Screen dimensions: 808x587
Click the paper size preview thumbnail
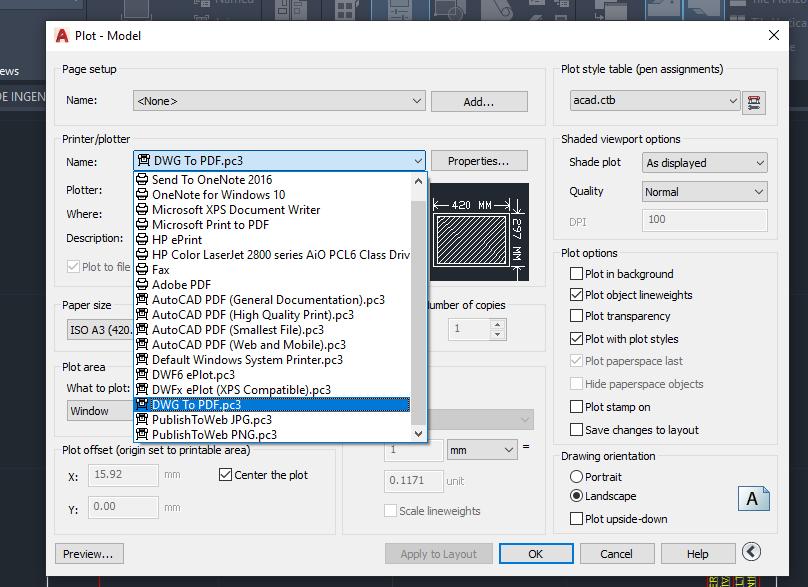click(x=479, y=232)
